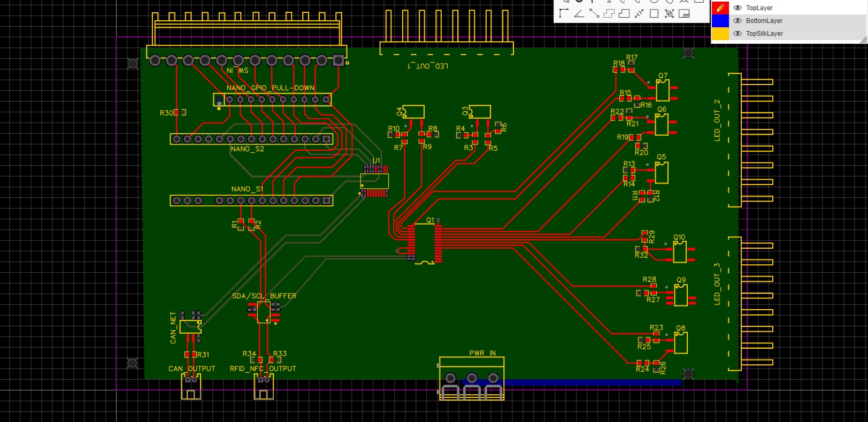This screenshot has height=422, width=868.
Task: Click the RFID_NFC_OUTPUT label
Action: (x=263, y=369)
